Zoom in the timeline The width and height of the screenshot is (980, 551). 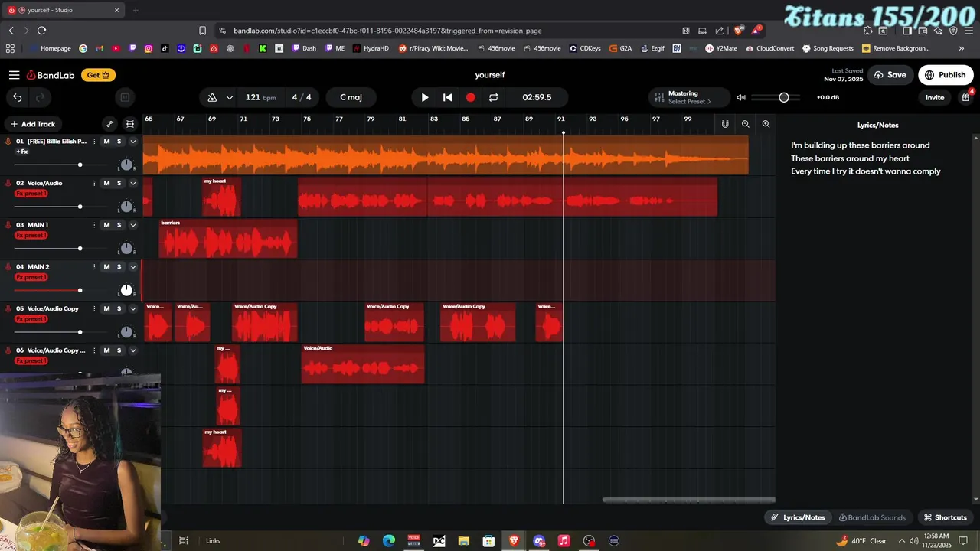click(x=766, y=124)
